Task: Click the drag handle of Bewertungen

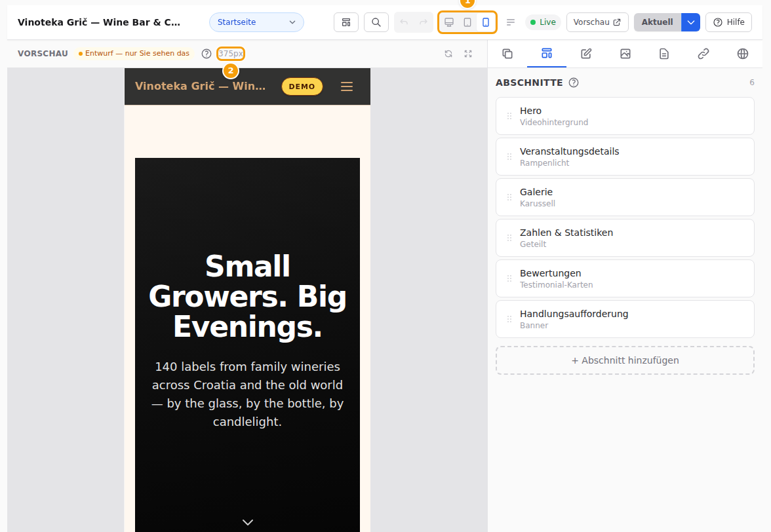Action: click(509, 278)
